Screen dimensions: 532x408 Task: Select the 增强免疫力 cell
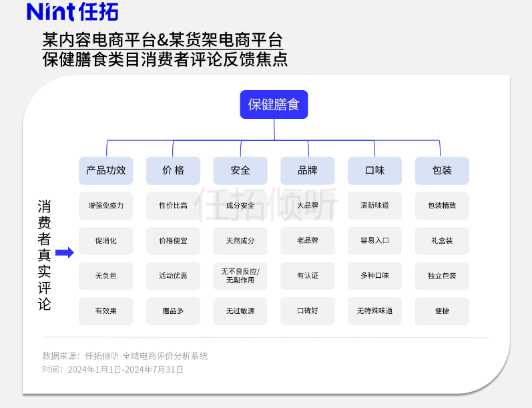tap(106, 206)
